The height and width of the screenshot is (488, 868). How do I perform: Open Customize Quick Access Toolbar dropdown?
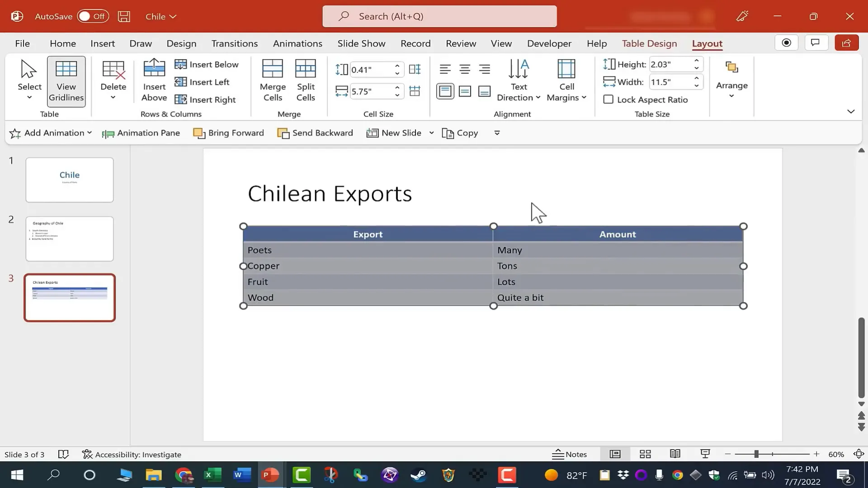497,133
